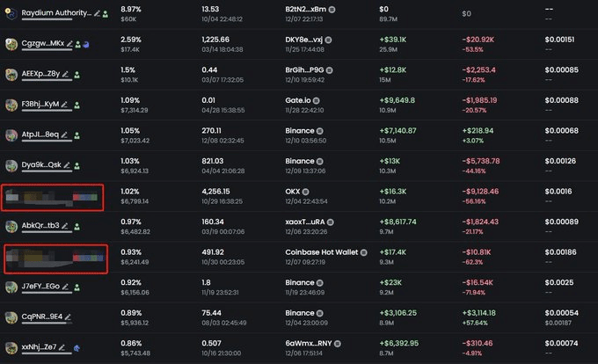Open the copy icon next to DKY8e...vxj
The width and height of the screenshot is (598, 364).
[x=328, y=40]
